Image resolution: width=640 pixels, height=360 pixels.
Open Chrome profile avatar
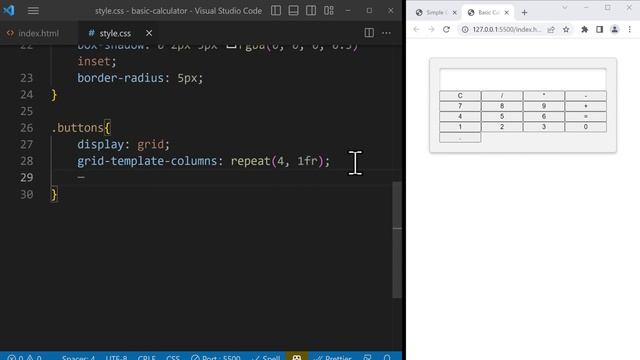614,29
